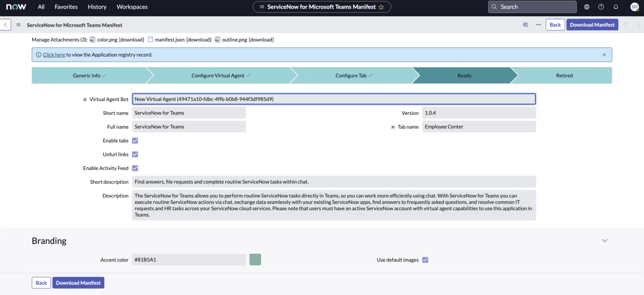The height and width of the screenshot is (295, 644).
Task: Click the Description text area
Action: pos(334,205)
